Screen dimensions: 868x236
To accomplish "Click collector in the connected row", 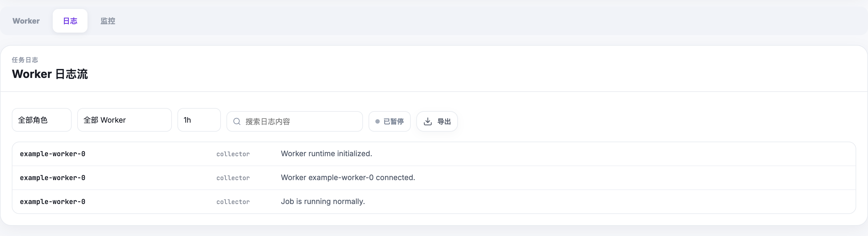I will click(x=233, y=178).
